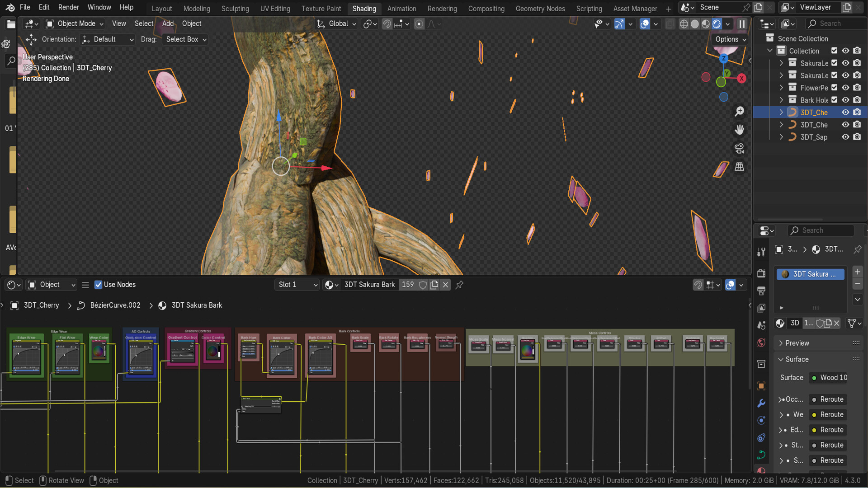This screenshot has width=868, height=488.
Task: Switch to the Texture Paint workspace tab
Action: (321, 9)
